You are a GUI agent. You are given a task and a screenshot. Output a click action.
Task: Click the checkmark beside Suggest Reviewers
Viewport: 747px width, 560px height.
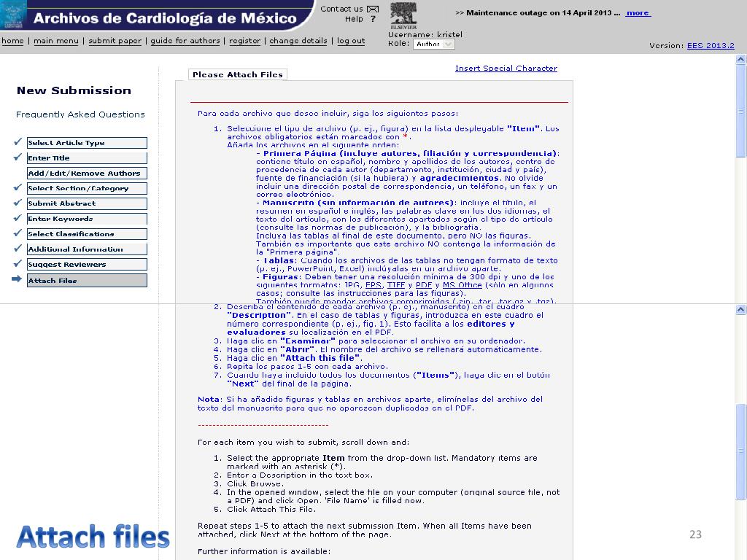18,263
